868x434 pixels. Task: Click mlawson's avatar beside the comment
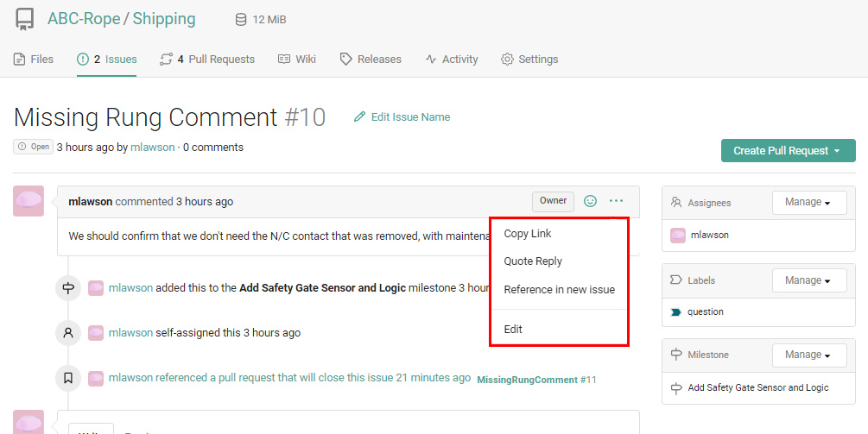(29, 201)
